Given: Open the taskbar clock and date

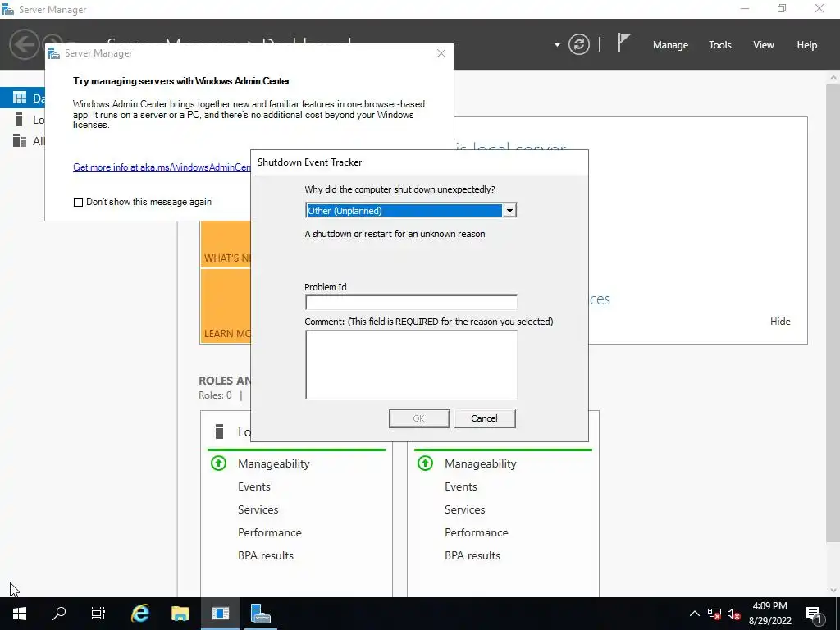Looking at the screenshot, I should [x=769, y=614].
